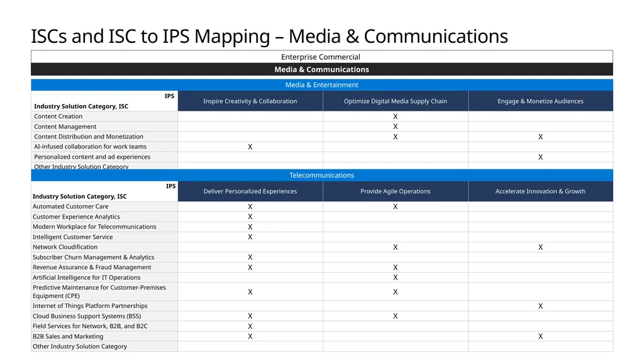
Task: Click X for AI-infused collaboration under Inspire Creativity
Action: click(250, 147)
